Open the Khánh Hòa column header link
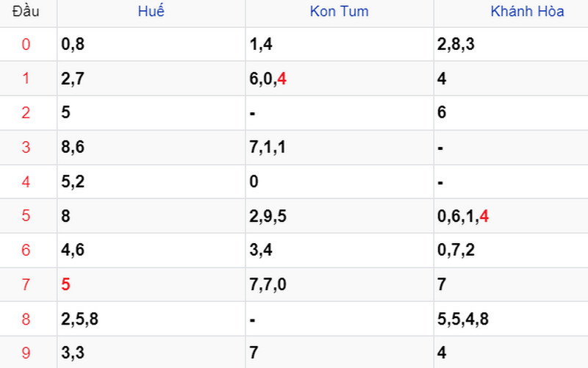 [x=527, y=11]
